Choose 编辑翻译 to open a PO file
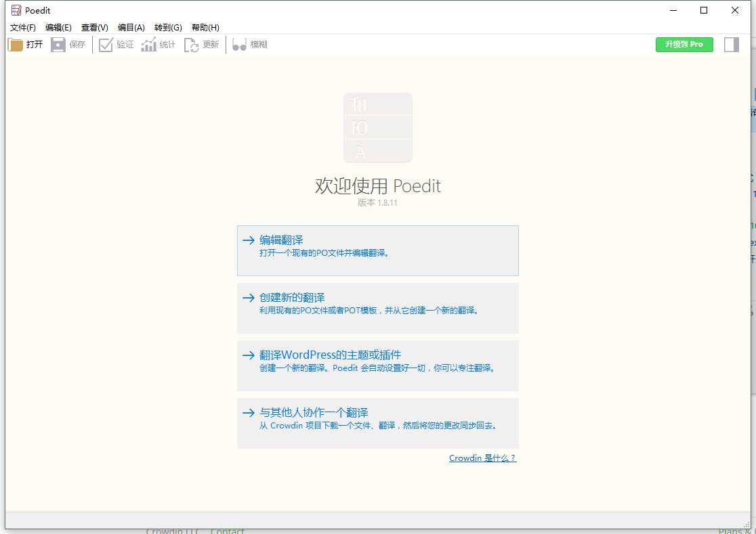756x534 pixels. point(378,250)
